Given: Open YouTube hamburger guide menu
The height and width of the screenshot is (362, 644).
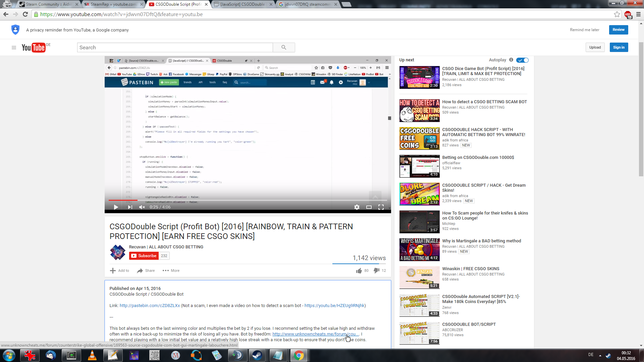Looking at the screenshot, I should pos(14,48).
